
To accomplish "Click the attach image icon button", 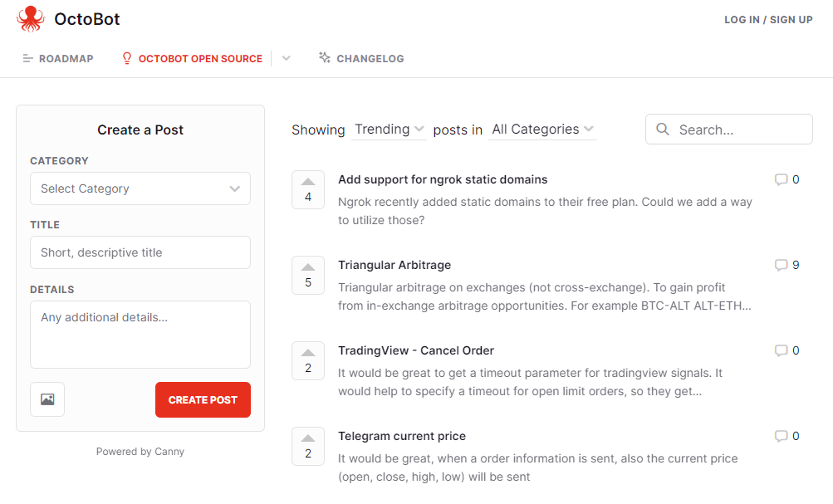I will tap(47, 399).
